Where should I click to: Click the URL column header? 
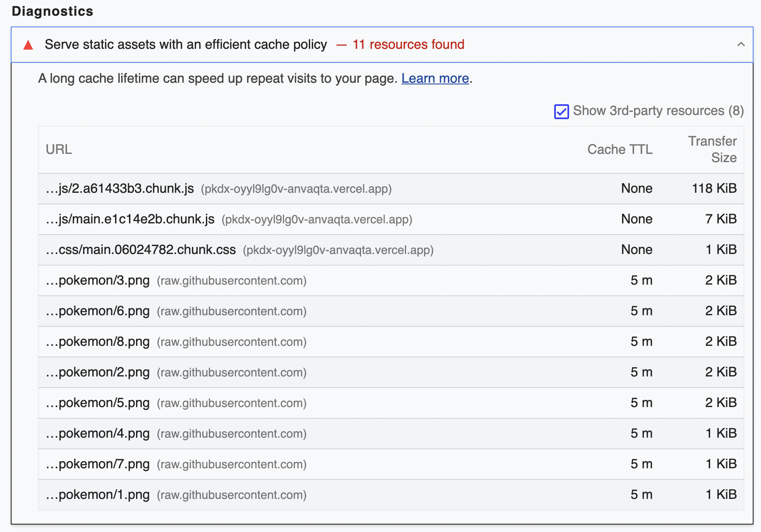click(59, 149)
